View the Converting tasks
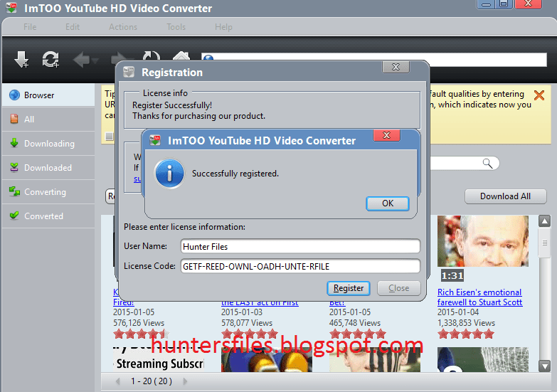 48,192
